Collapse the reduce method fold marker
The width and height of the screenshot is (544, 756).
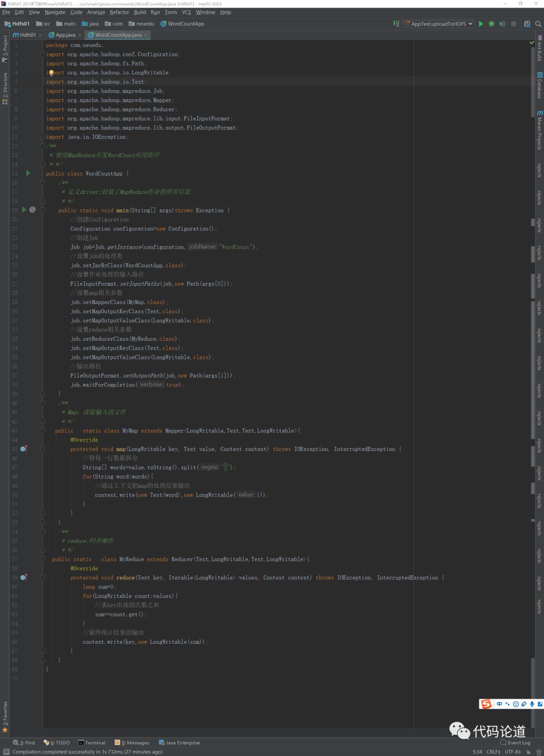[43, 577]
